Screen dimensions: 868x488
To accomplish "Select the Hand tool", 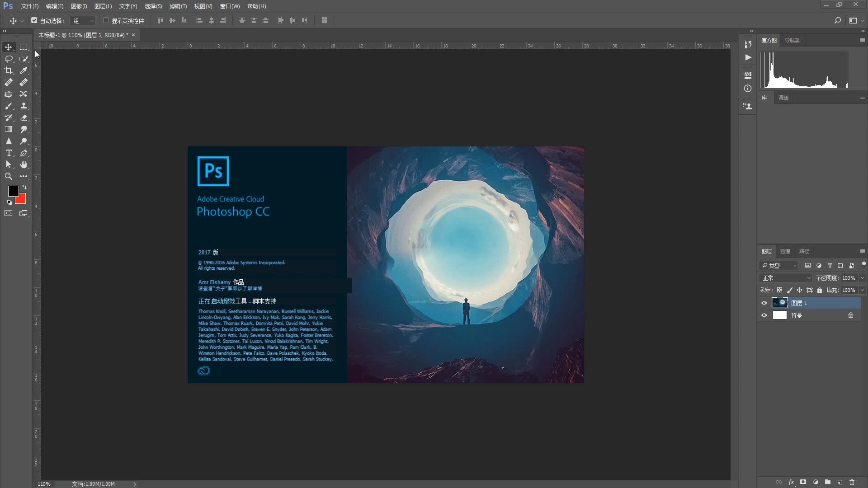I will coord(24,164).
